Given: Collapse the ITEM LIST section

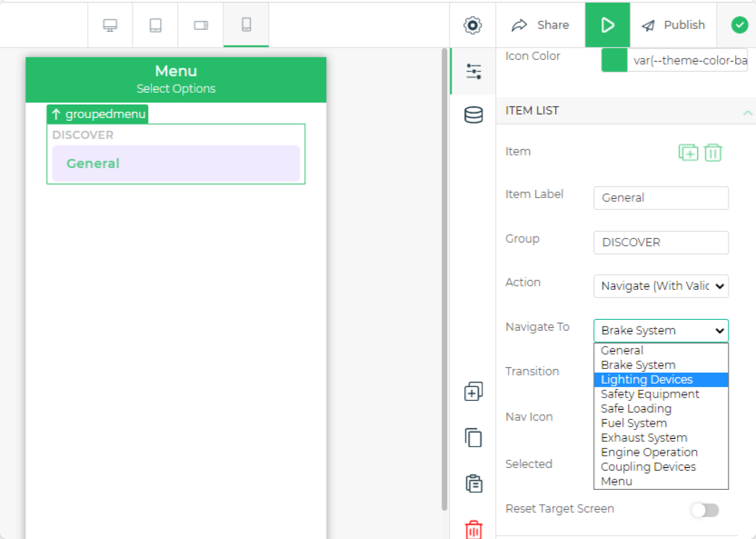Looking at the screenshot, I should pos(747,113).
